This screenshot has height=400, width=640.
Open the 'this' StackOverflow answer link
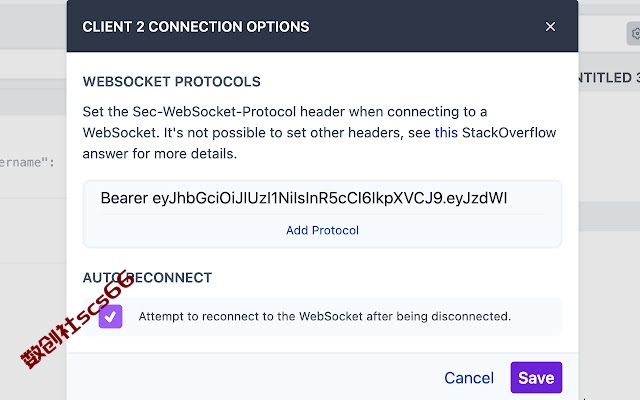446,133
